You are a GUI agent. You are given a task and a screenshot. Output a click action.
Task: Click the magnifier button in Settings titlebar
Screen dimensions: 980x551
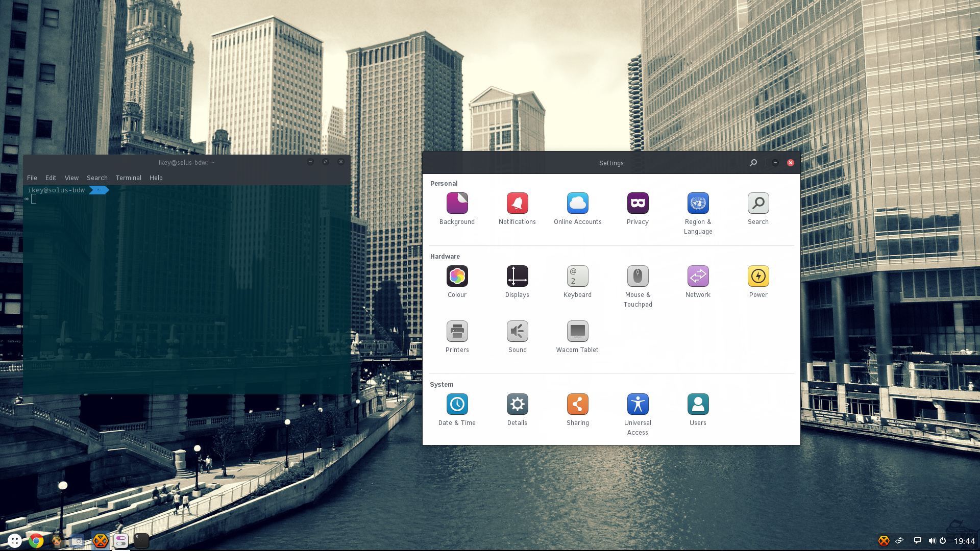click(x=753, y=163)
